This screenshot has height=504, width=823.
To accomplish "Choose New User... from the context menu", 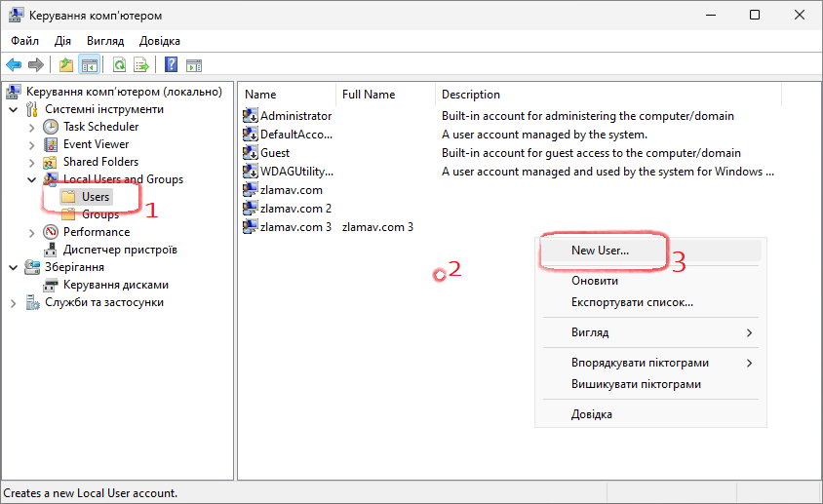I will tap(600, 250).
